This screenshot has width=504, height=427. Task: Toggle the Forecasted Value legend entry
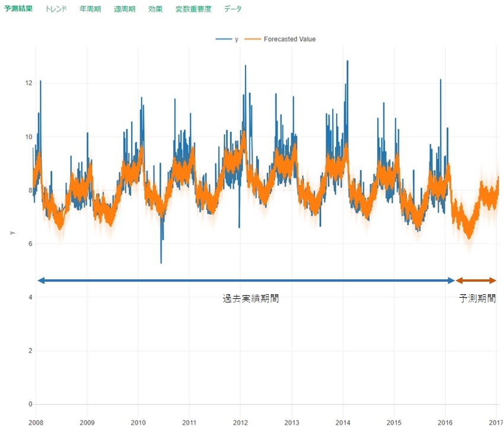[x=280, y=39]
